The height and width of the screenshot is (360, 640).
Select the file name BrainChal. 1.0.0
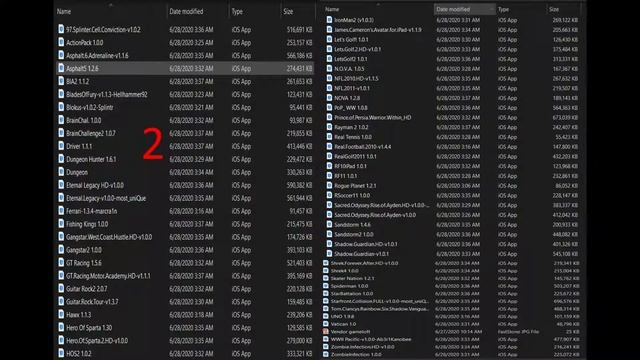84,120
